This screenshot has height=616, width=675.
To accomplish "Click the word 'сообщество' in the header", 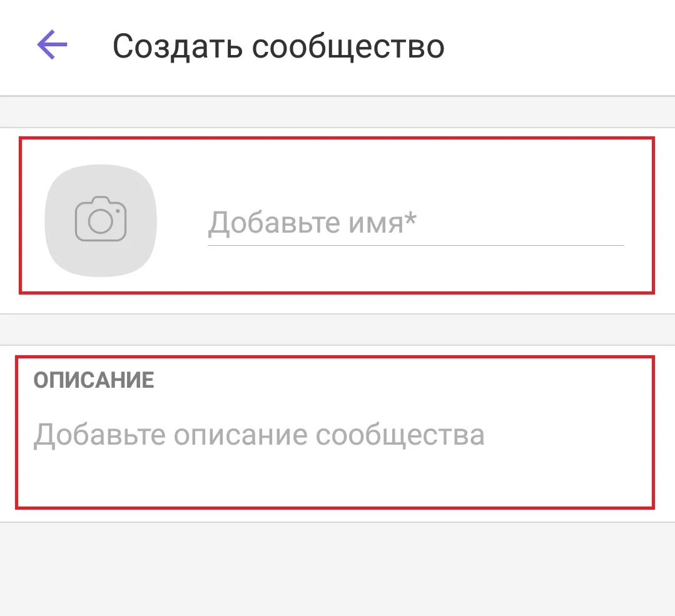I will pos(348,47).
